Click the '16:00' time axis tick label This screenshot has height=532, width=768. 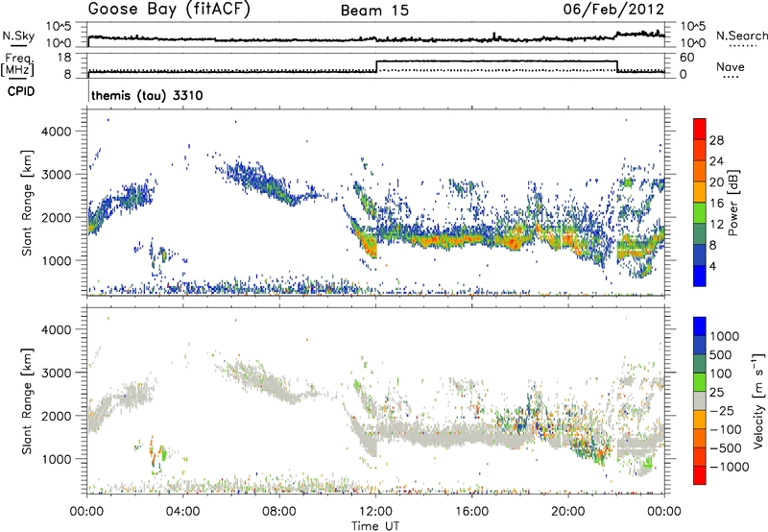pos(471,512)
